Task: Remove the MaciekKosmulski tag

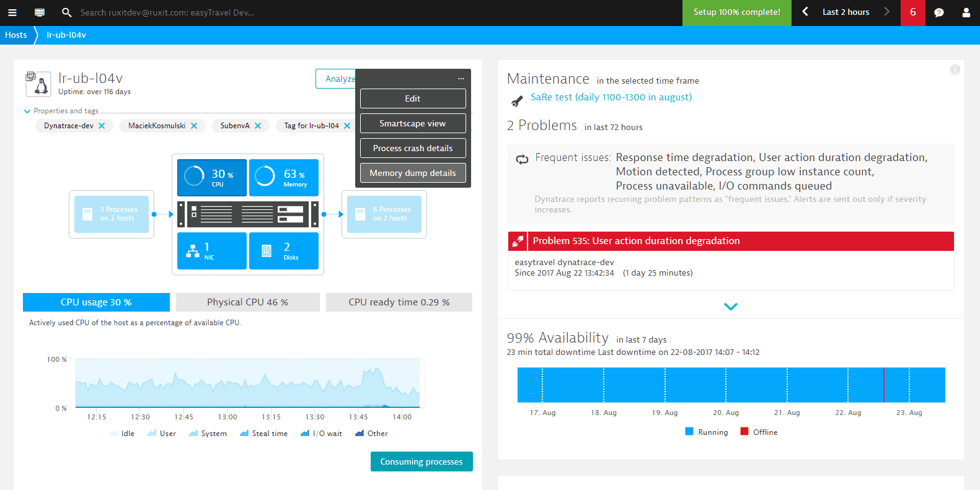Action: pos(194,126)
